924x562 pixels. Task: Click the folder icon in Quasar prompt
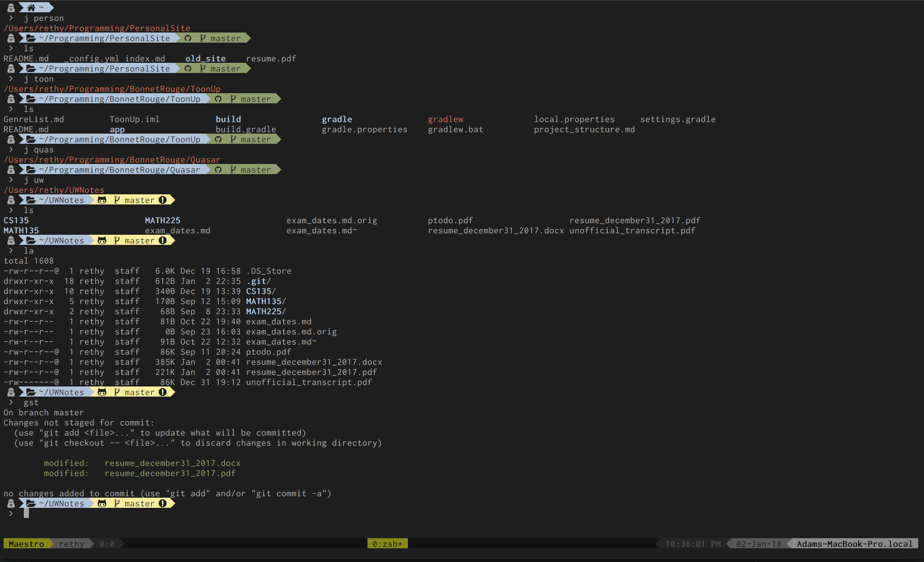[31, 170]
